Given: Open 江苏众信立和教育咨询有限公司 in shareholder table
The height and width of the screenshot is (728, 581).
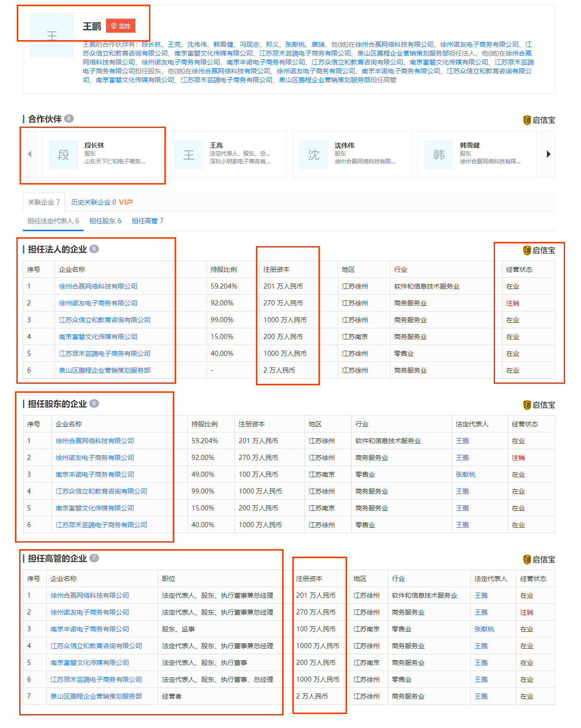Looking at the screenshot, I should click(x=101, y=491).
